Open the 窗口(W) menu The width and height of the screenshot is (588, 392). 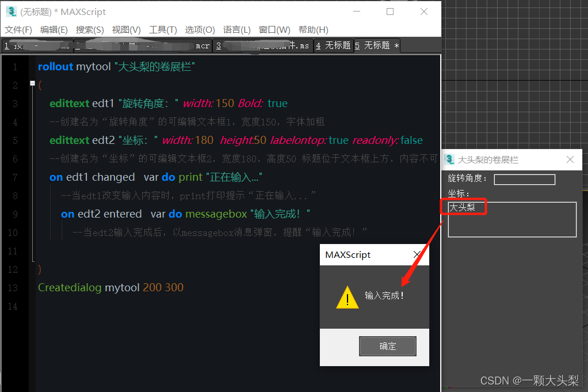pos(274,30)
